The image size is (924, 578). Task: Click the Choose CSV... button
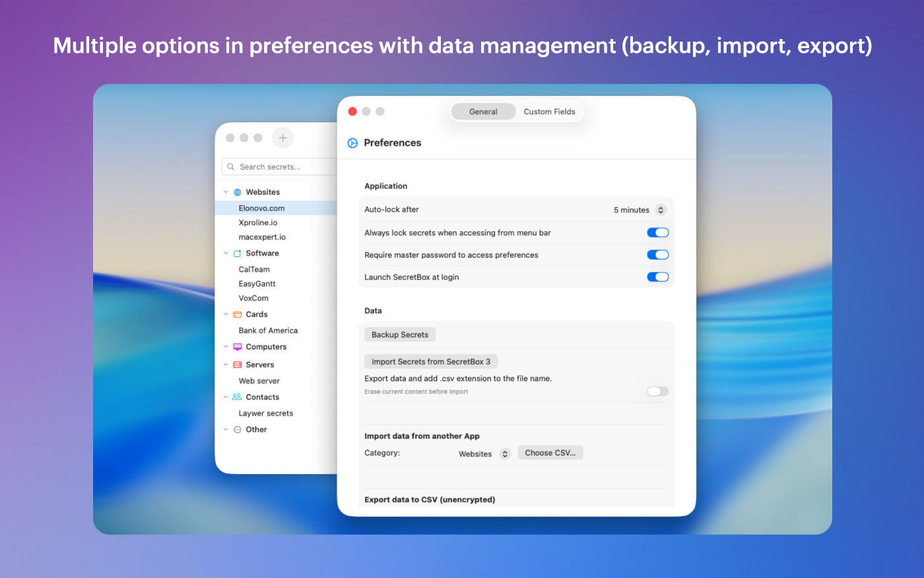pos(550,453)
